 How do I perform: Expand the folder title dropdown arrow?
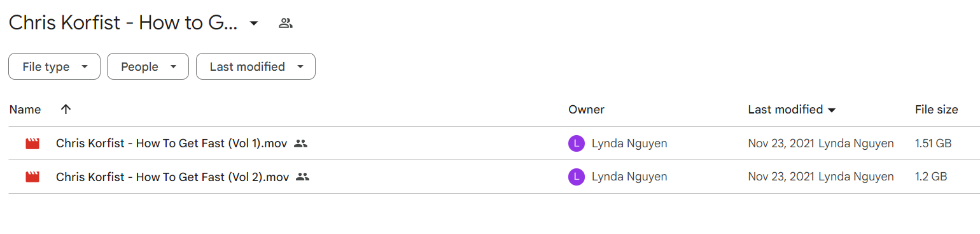pyautogui.click(x=254, y=24)
